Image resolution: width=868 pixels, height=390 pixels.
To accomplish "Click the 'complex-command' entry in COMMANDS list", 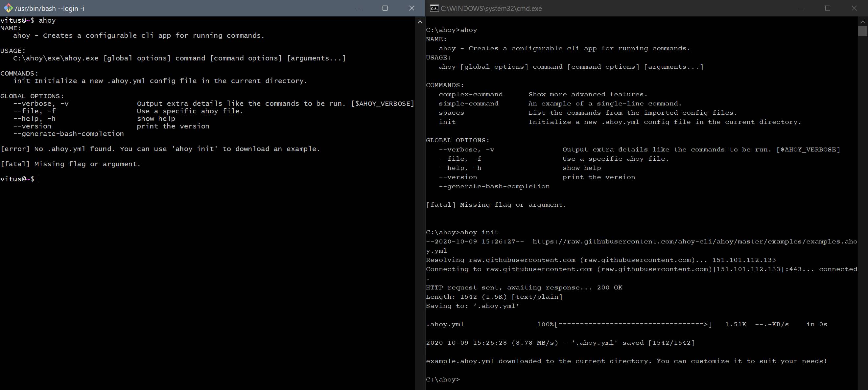I will pos(471,94).
